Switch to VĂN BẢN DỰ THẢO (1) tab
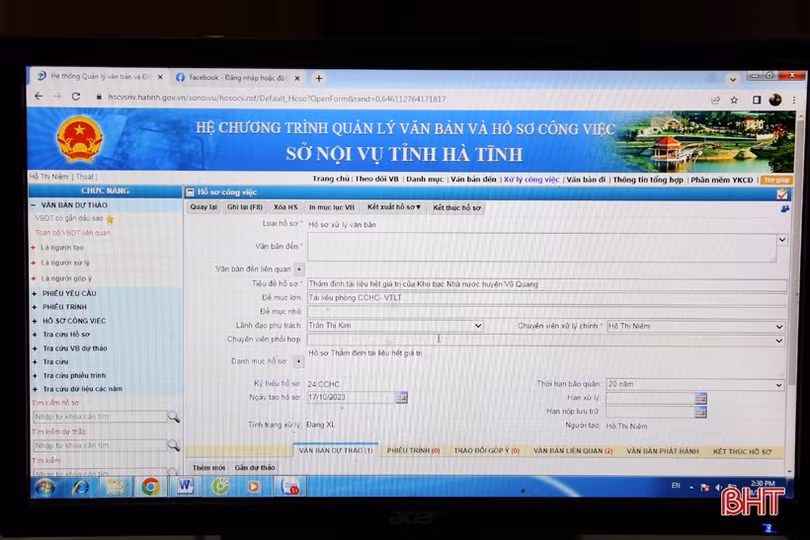Viewport: 810px width, 540px height. (336, 451)
